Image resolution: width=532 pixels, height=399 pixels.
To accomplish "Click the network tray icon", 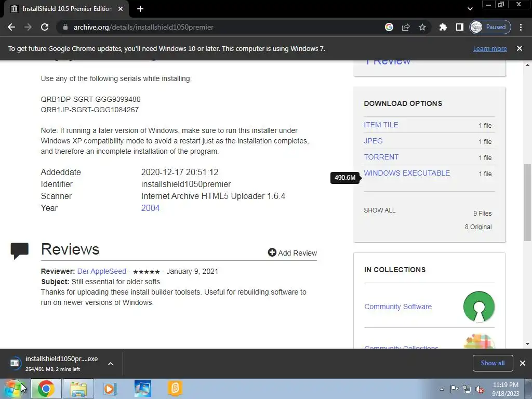I will [467, 389].
